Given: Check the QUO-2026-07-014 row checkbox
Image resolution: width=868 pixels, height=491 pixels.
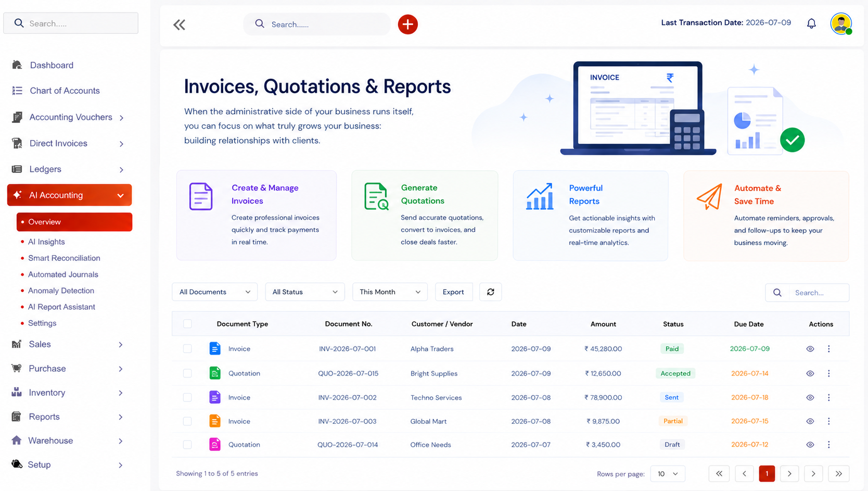Looking at the screenshot, I should pyautogui.click(x=187, y=445).
